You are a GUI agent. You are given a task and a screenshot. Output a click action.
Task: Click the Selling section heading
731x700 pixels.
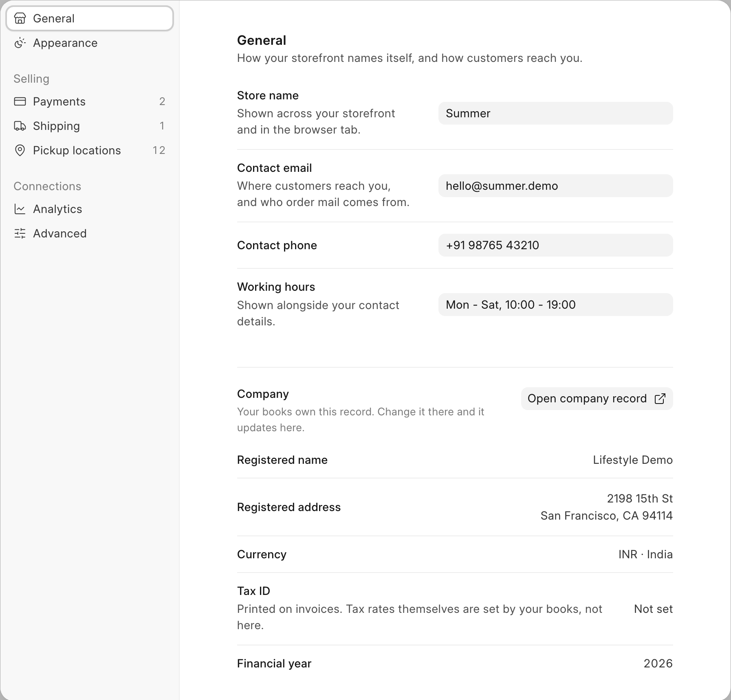tap(31, 79)
